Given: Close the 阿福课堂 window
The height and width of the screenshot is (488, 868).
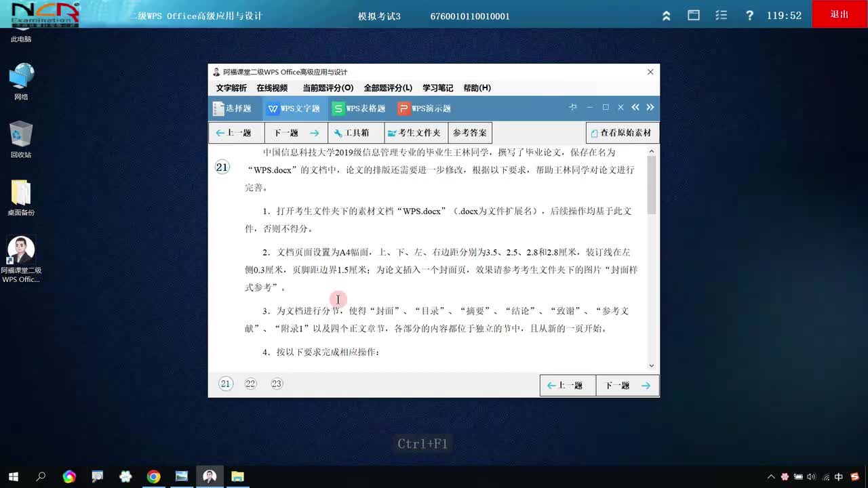Looking at the screenshot, I should 650,72.
